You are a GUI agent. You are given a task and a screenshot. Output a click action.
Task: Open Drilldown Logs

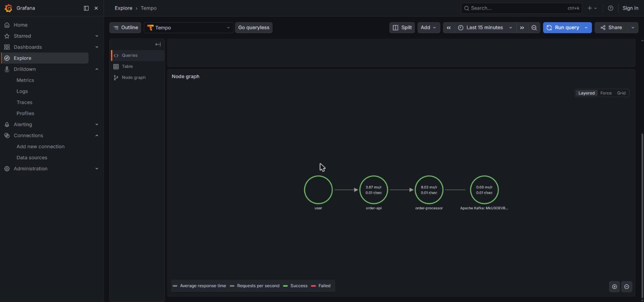point(22,92)
